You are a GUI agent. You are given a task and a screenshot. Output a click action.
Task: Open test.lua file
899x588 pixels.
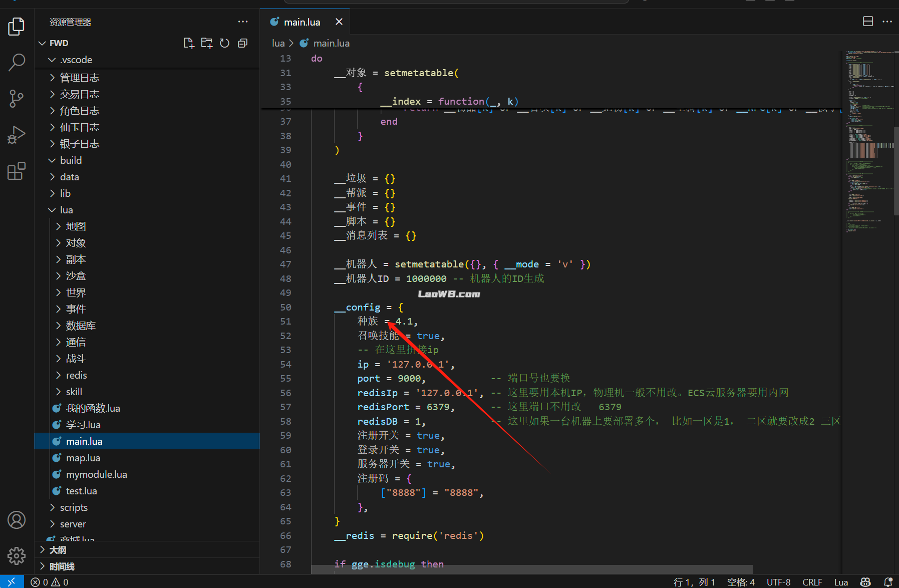pyautogui.click(x=147, y=491)
